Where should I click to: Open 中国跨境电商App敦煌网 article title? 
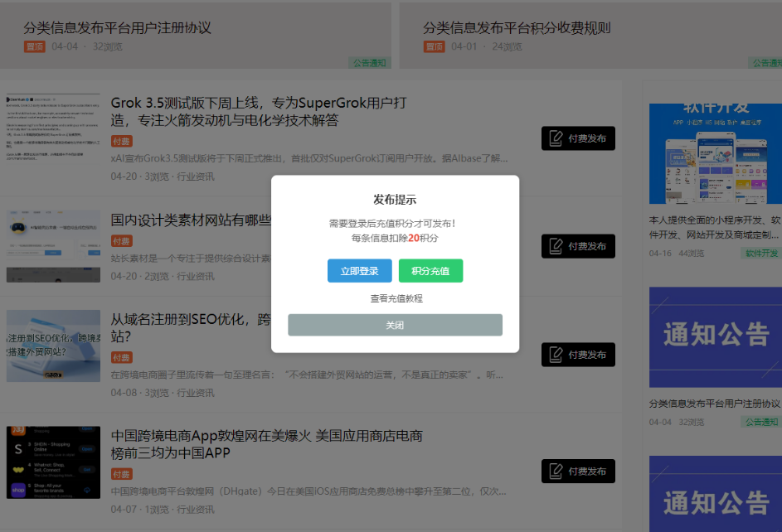(x=267, y=444)
